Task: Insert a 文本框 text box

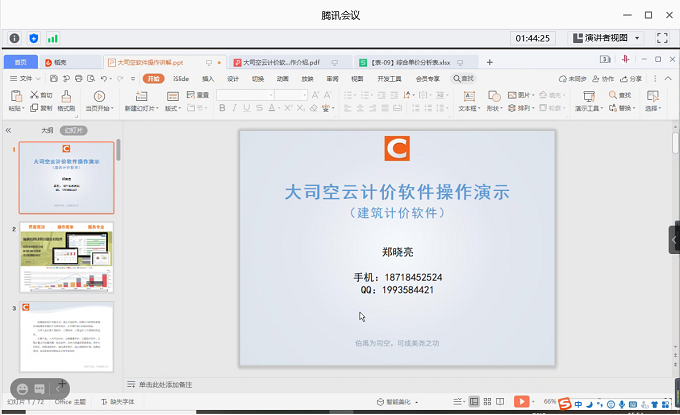Action: click(x=469, y=101)
